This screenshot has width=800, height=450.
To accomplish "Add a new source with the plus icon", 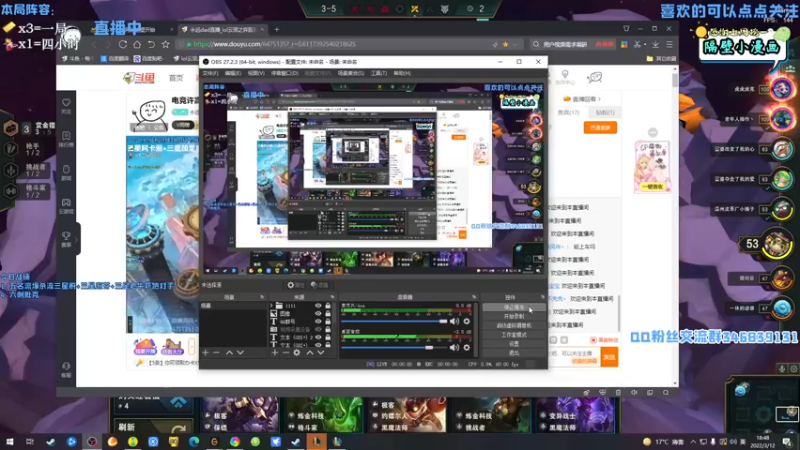I will pyautogui.click(x=274, y=353).
